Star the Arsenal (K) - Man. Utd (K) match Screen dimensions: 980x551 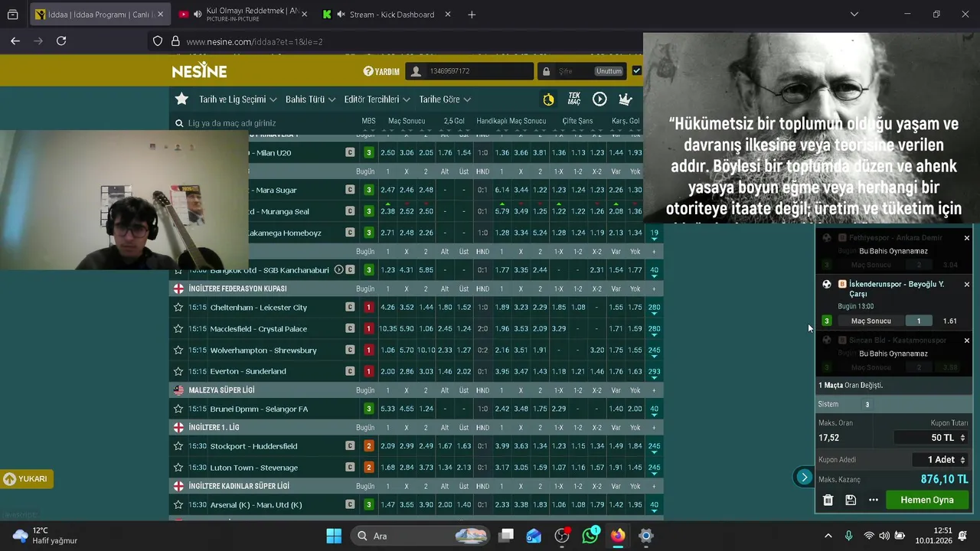point(178,504)
